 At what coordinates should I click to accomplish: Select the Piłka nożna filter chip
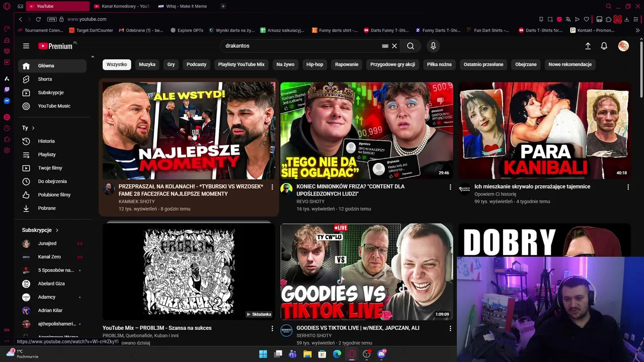[x=439, y=64]
